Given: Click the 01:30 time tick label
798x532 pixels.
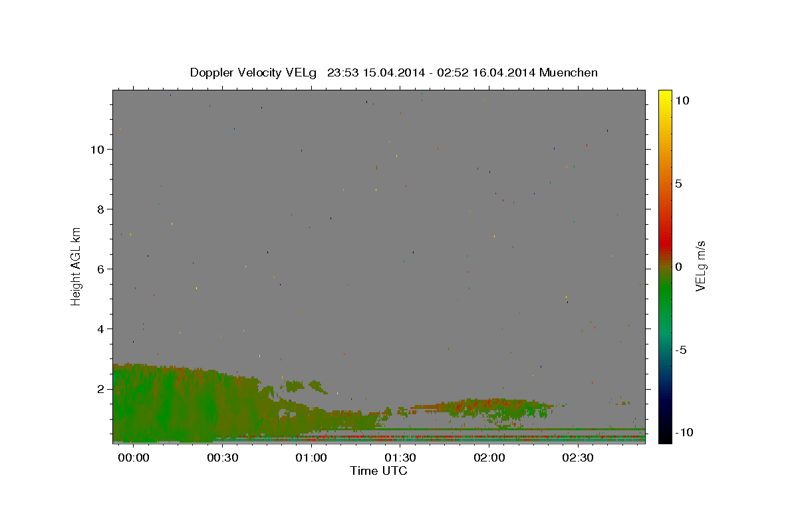Looking at the screenshot, I should [400, 458].
